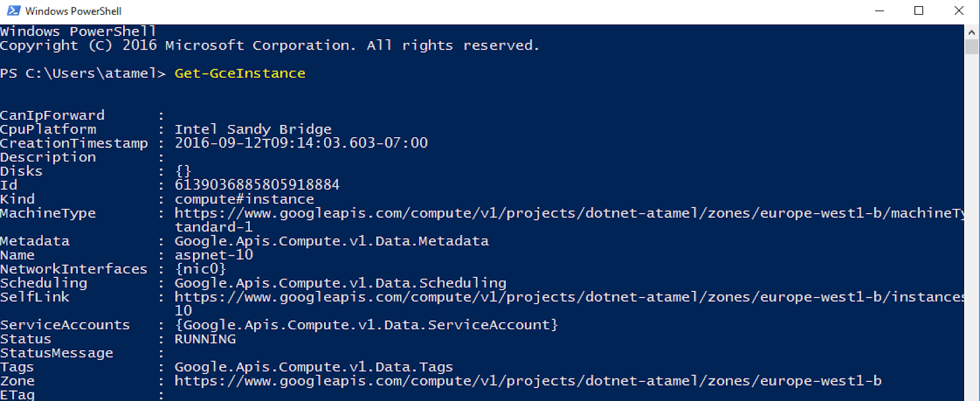Screen dimensions: 980x401
Task: Minimize the PowerShell window
Action: (880, 10)
